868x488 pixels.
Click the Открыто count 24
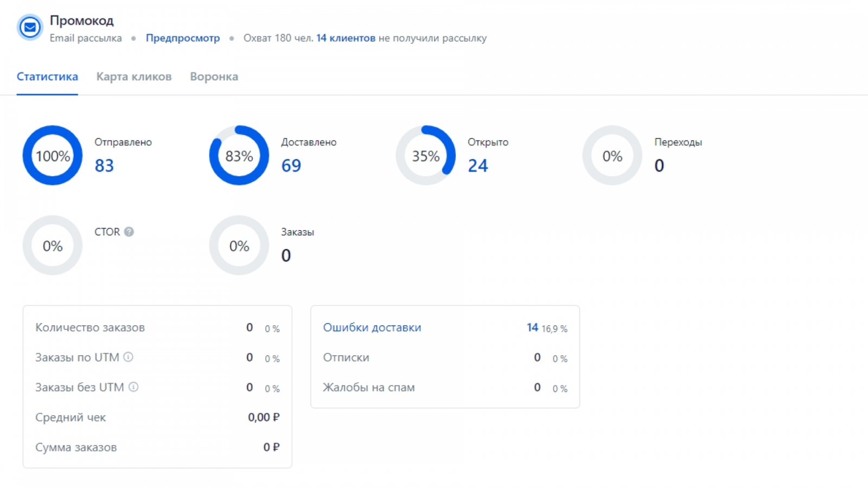tap(478, 165)
